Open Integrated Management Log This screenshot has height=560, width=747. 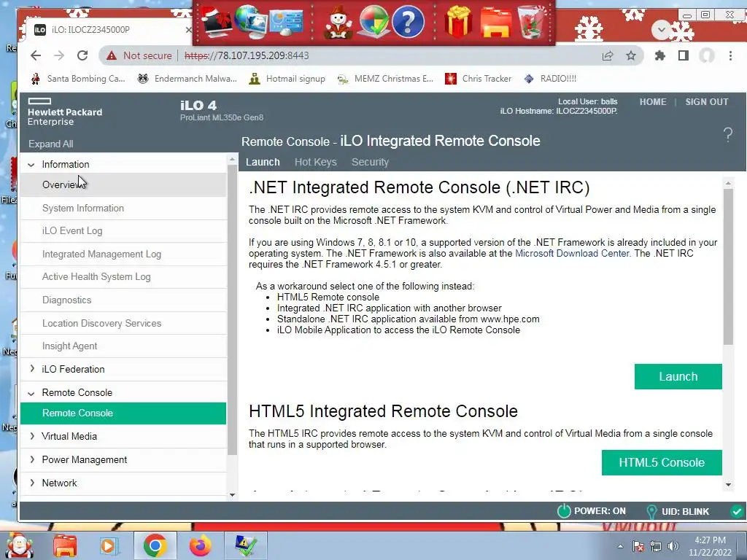tap(123, 254)
